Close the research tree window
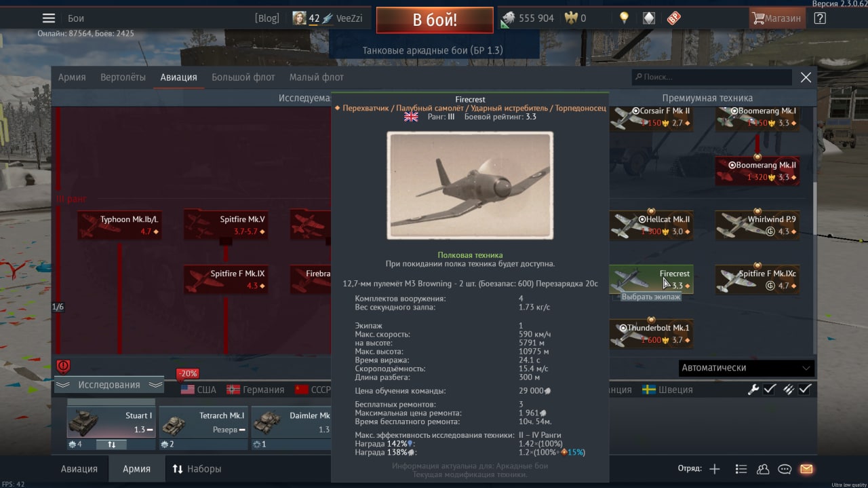The height and width of the screenshot is (488, 868). click(806, 77)
